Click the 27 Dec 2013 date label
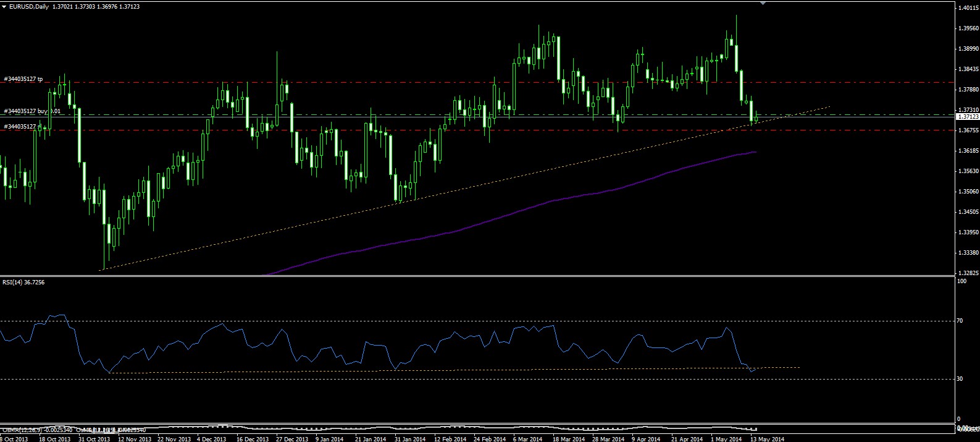The width and height of the screenshot is (980, 442). 291,439
